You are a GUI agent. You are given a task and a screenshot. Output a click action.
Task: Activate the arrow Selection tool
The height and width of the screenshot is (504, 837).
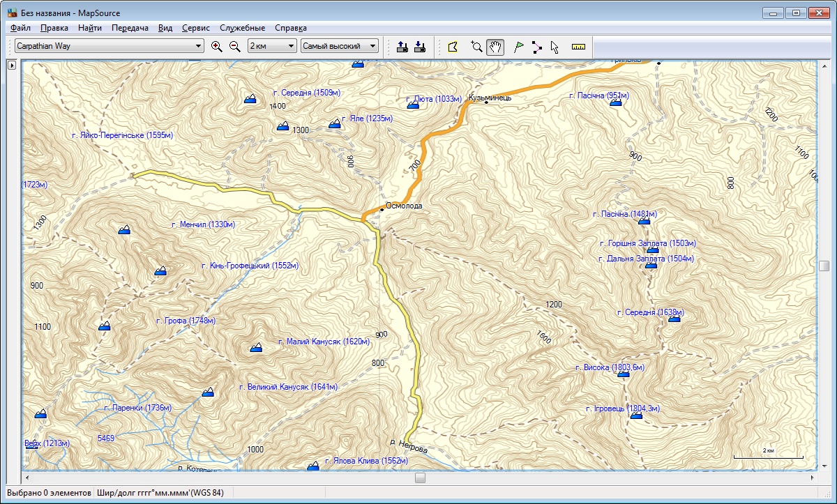[555, 47]
